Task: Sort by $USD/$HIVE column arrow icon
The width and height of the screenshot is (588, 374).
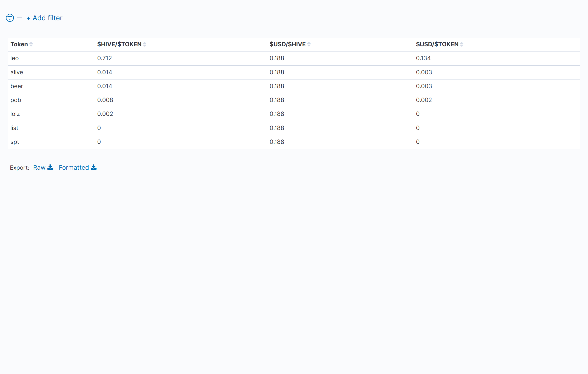Action: click(x=309, y=44)
